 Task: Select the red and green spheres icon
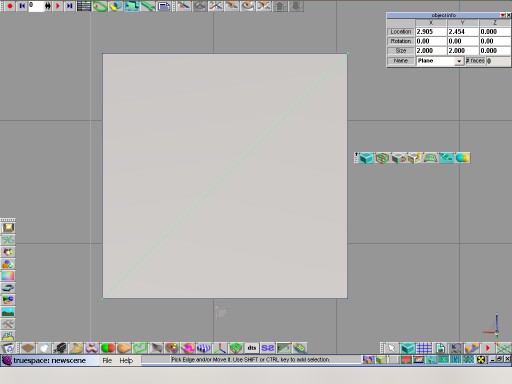[108, 348]
